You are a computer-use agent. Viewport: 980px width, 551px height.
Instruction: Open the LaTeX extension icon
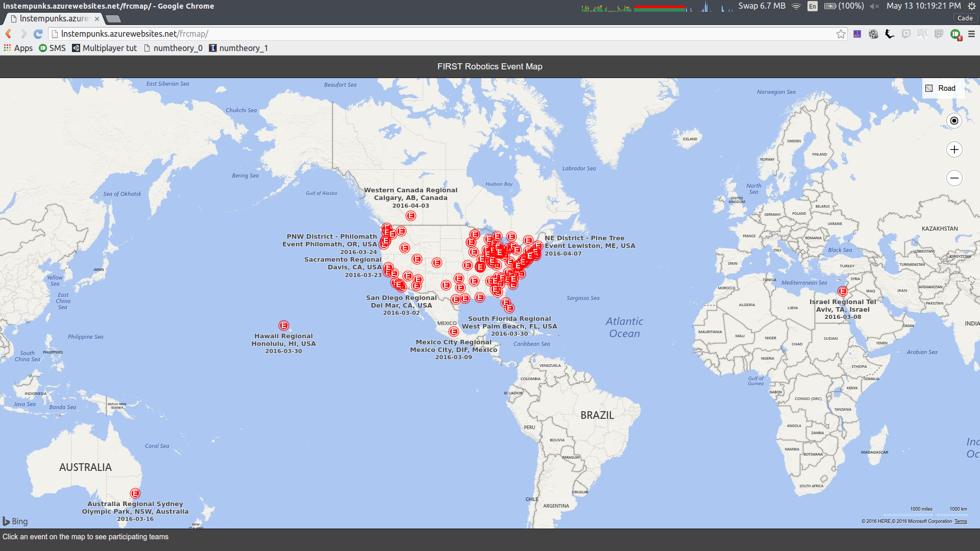[922, 34]
